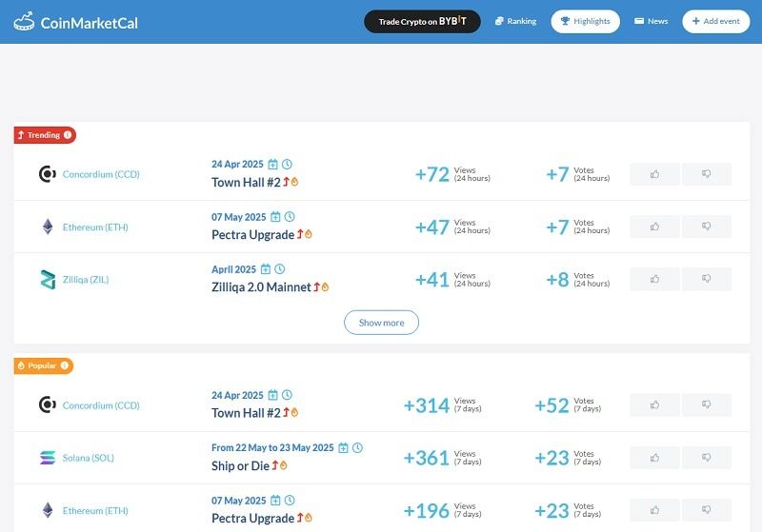Open the Highlights page
This screenshot has width=762, height=532.
585,21
